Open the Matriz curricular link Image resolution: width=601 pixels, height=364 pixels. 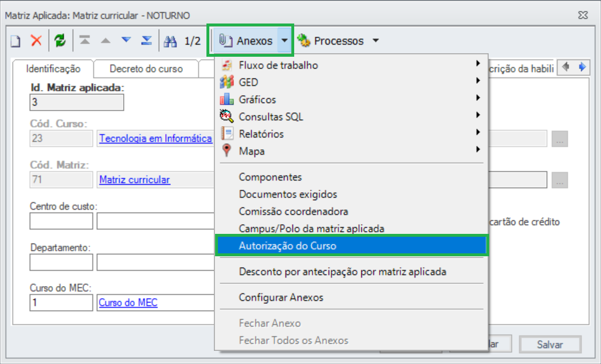[135, 179]
